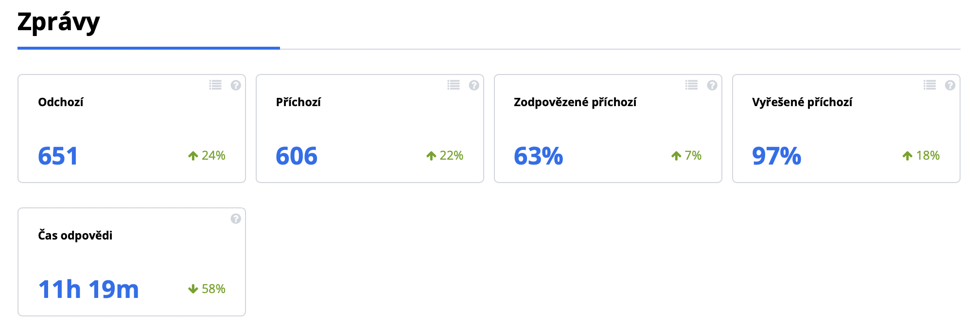Click the Čas odpovědi card title

tap(75, 236)
